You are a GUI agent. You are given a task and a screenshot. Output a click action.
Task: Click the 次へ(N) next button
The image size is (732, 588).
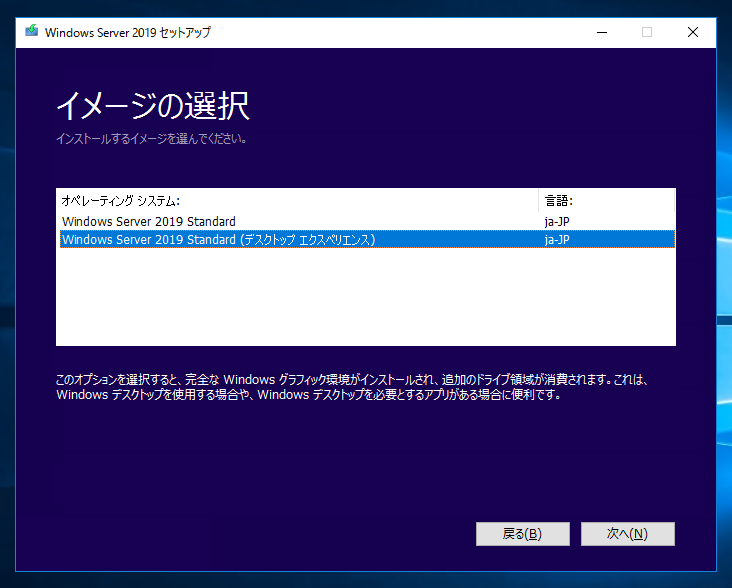(627, 533)
